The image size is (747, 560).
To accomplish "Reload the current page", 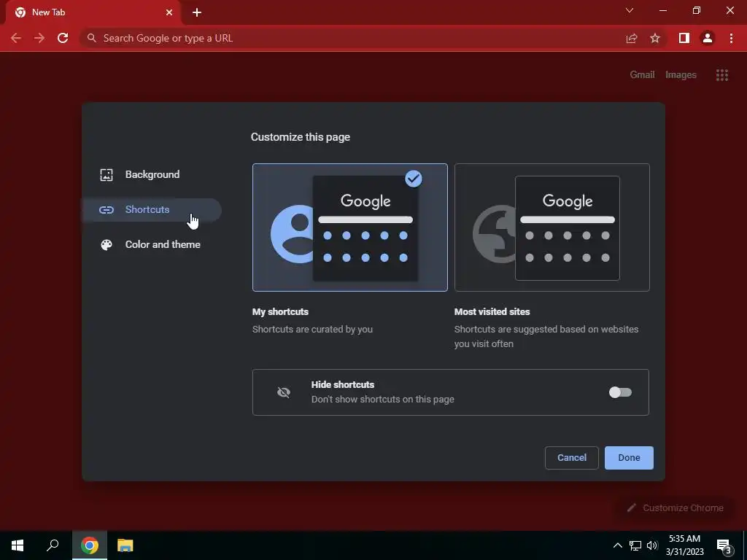I will click(x=63, y=38).
